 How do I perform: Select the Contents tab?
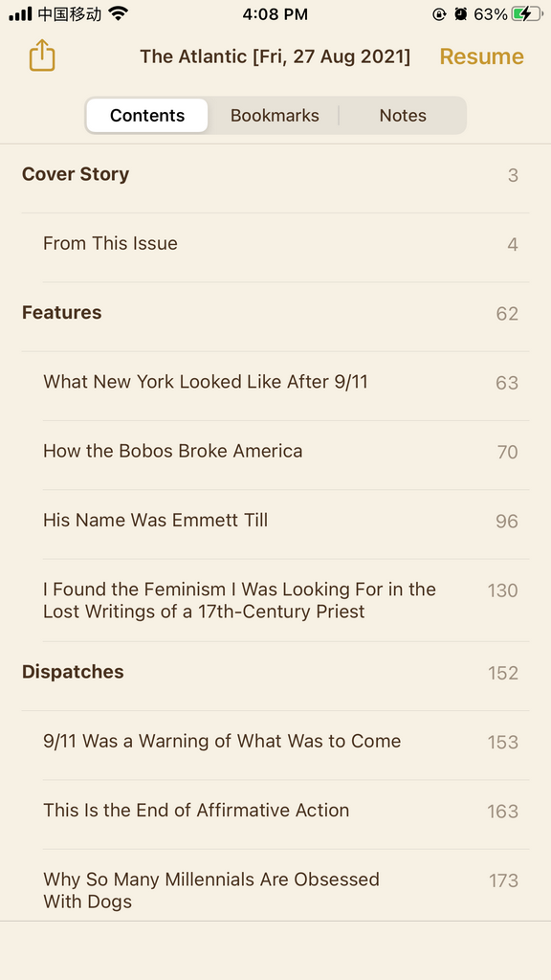pos(147,116)
